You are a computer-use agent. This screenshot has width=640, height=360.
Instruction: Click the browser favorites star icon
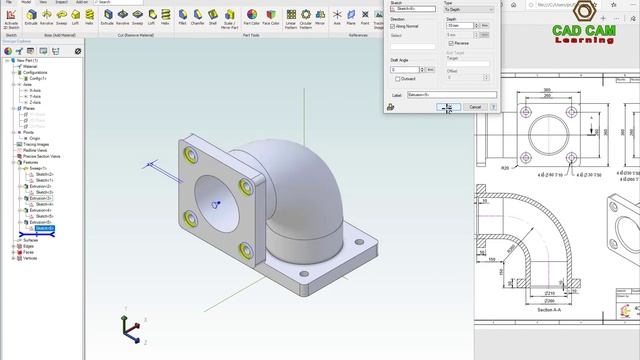click(614, 5)
